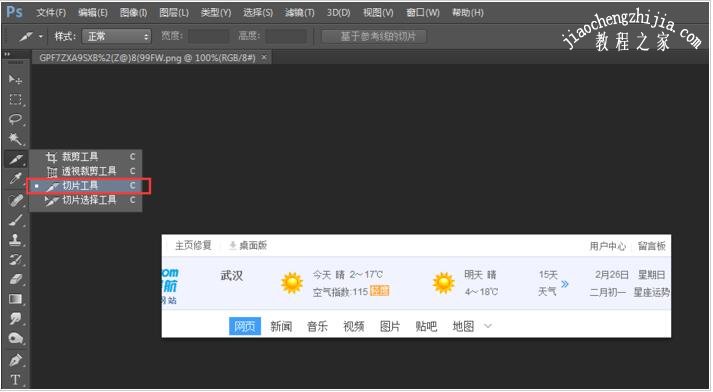Screen dimensions: 713x392
Task: Click today's sun weather icon
Action: point(292,283)
